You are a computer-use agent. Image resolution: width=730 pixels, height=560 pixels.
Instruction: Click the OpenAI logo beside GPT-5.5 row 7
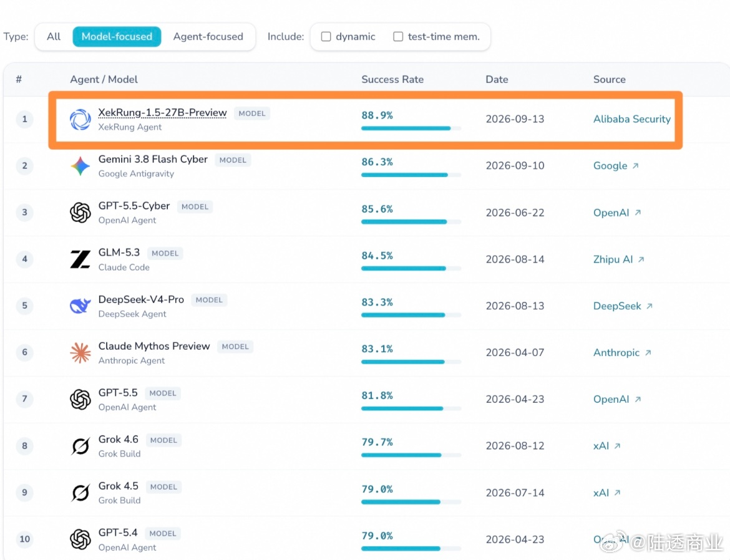[x=80, y=399]
